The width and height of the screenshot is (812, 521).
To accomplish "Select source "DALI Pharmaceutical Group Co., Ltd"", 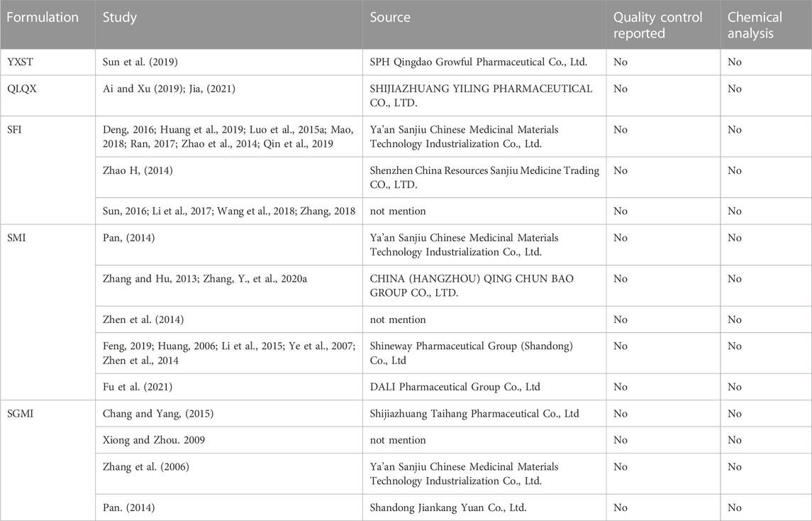I will tap(455, 387).
